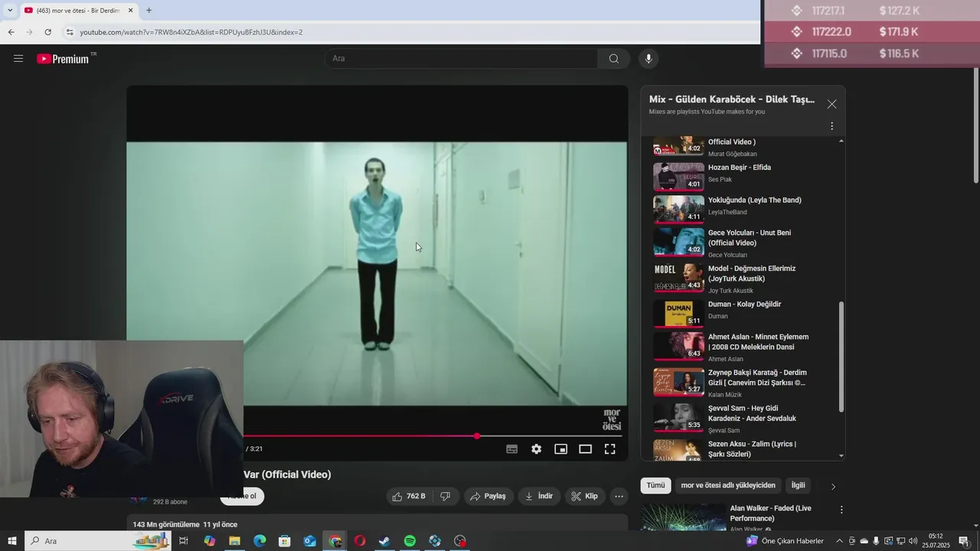Like the video showing 762 B
This screenshot has width=980, height=551.
(410, 496)
